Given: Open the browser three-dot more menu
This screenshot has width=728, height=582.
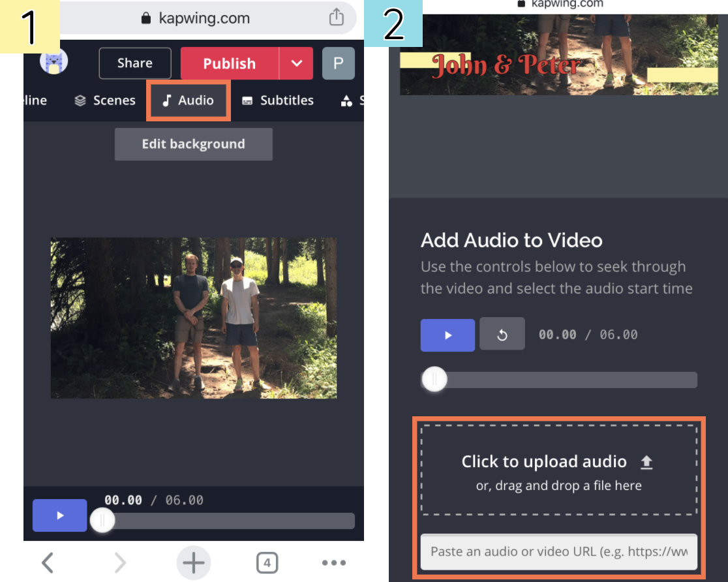Looking at the screenshot, I should (x=334, y=563).
